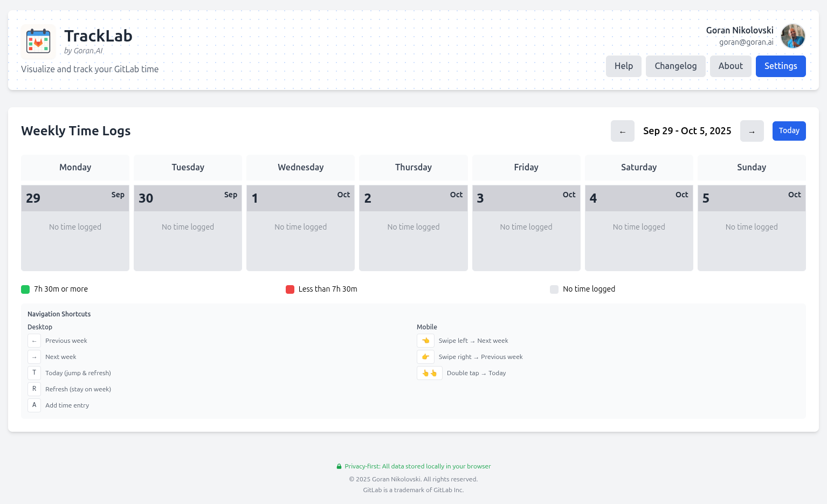Select the R keyboard shortcut badge
This screenshot has width=827, height=504.
coord(34,389)
